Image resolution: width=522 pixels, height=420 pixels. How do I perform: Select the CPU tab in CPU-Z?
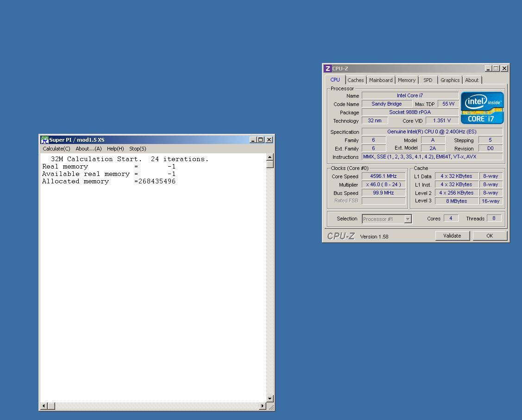pos(335,80)
